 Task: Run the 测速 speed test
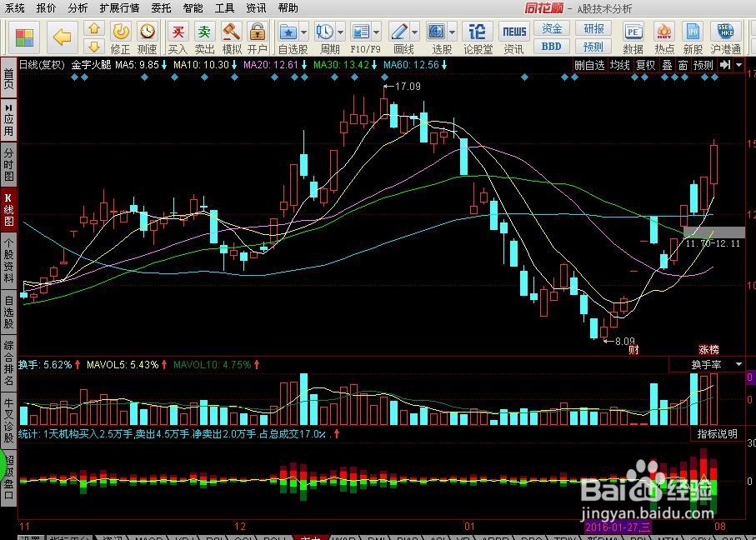pyautogui.click(x=147, y=37)
